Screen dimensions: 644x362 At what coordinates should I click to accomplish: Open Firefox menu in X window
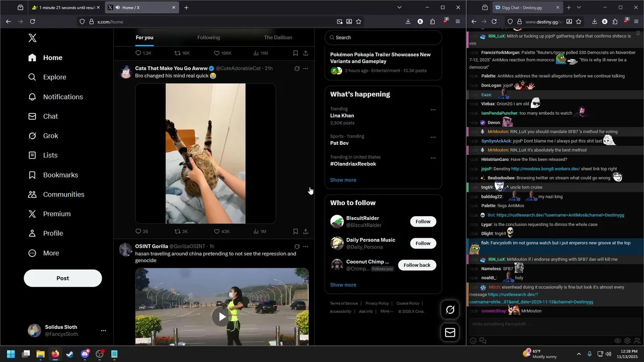click(x=457, y=22)
